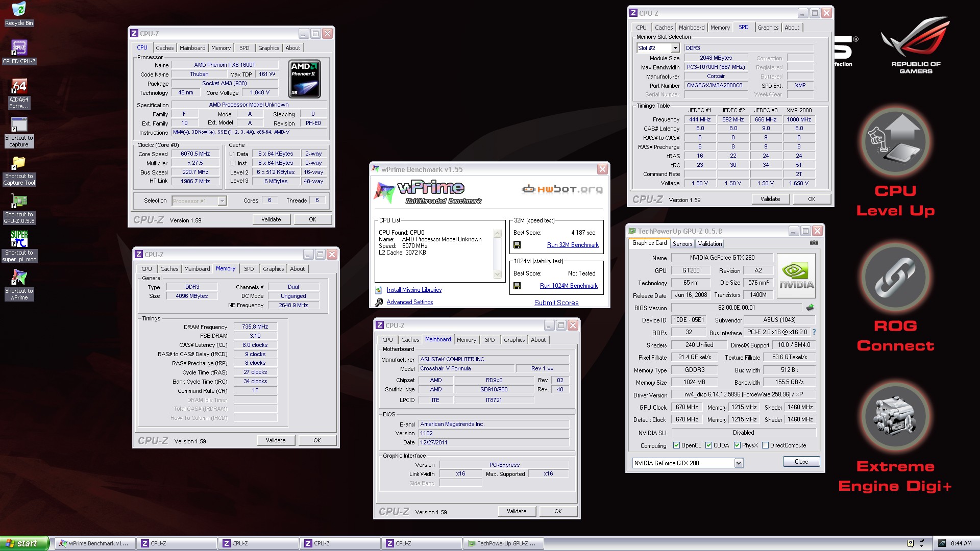Viewport: 980px width, 551px height.
Task: Switch to the Sensors tab in GPU-Z
Action: click(x=682, y=244)
